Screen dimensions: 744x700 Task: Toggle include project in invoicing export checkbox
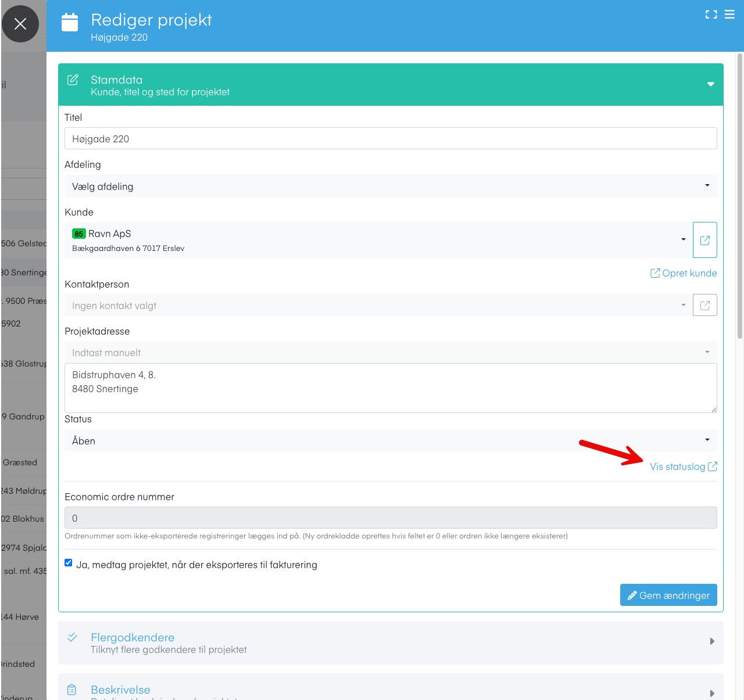pos(69,563)
